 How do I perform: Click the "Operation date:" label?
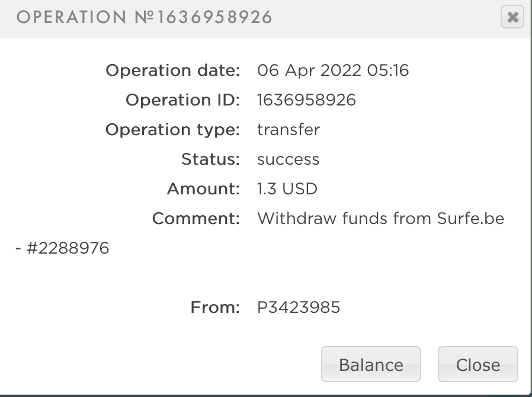coord(172,71)
